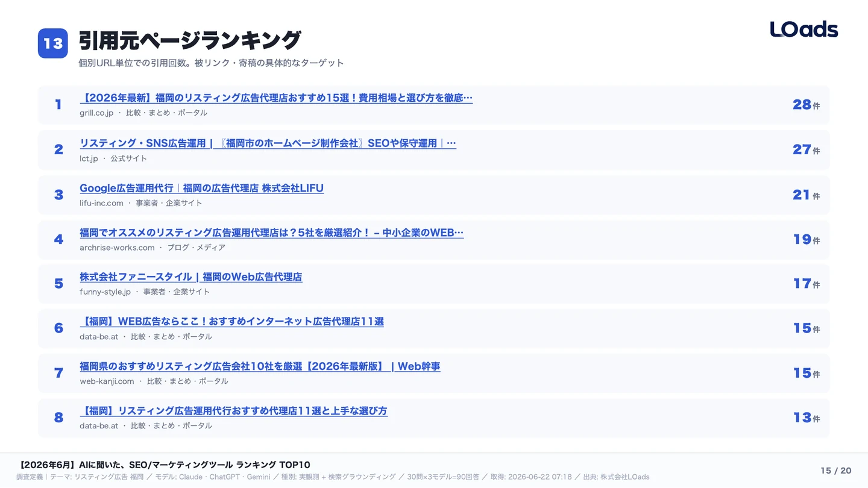
Task: Click the footer title 【2026年6月】AIに聞いた
Action: point(163,465)
